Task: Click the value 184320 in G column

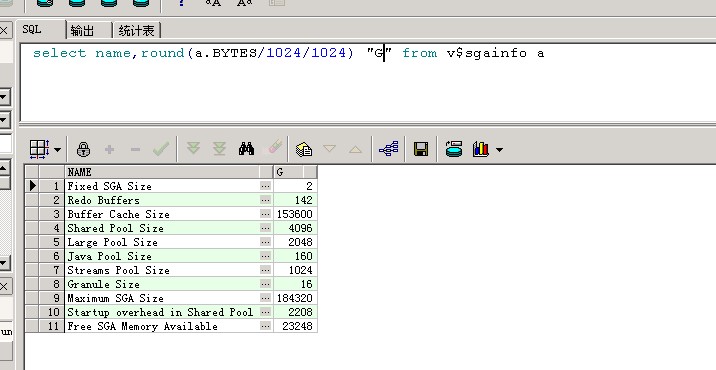Action: tap(295, 298)
